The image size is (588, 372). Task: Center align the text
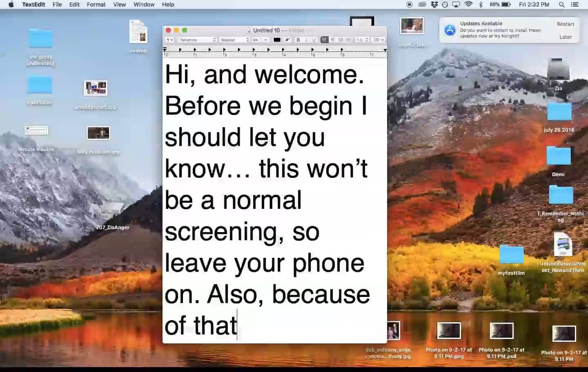[x=332, y=40]
